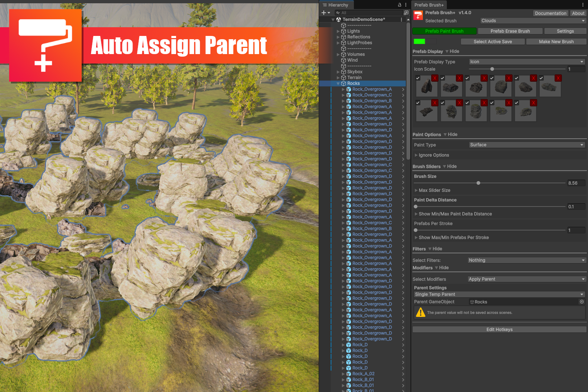This screenshot has width=588, height=392.
Task: Toggle the green brush enable checkbox
Action: (x=420, y=41)
